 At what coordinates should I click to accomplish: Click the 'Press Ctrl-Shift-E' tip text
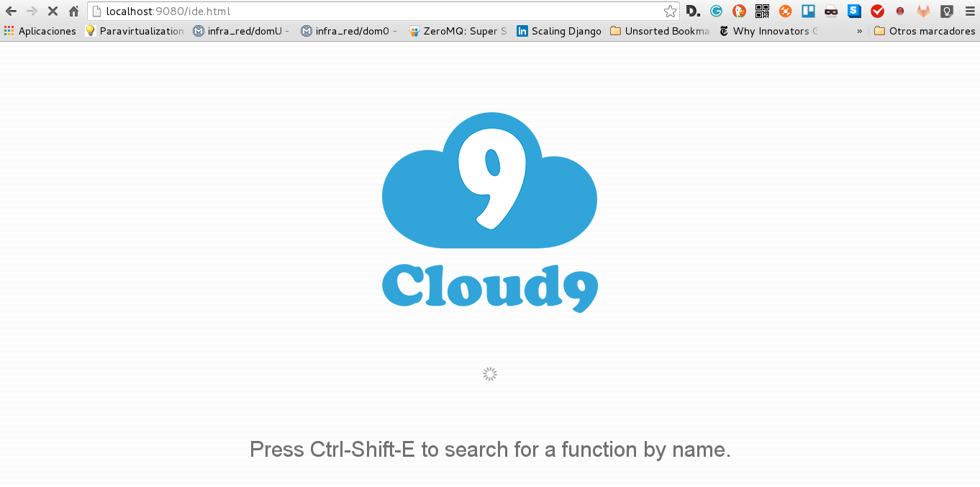pos(490,450)
